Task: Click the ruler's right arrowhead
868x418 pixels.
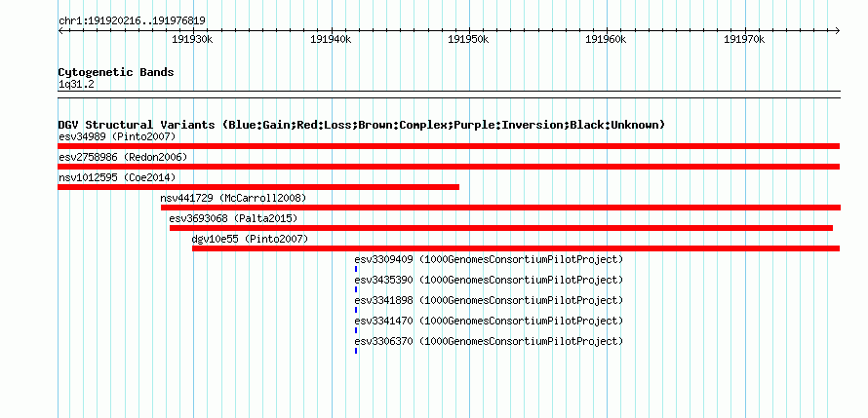Action: 837,31
